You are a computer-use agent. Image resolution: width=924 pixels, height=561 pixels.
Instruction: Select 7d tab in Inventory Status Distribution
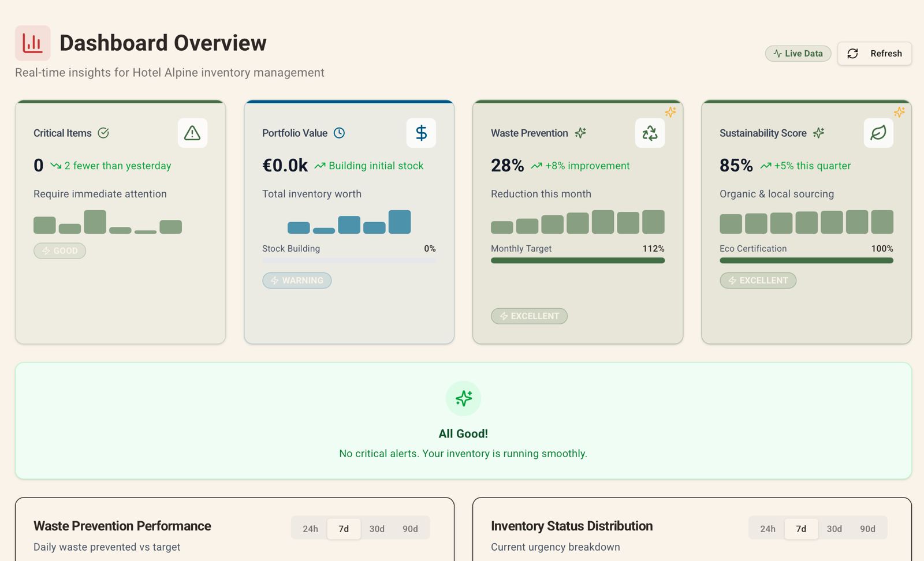click(801, 529)
